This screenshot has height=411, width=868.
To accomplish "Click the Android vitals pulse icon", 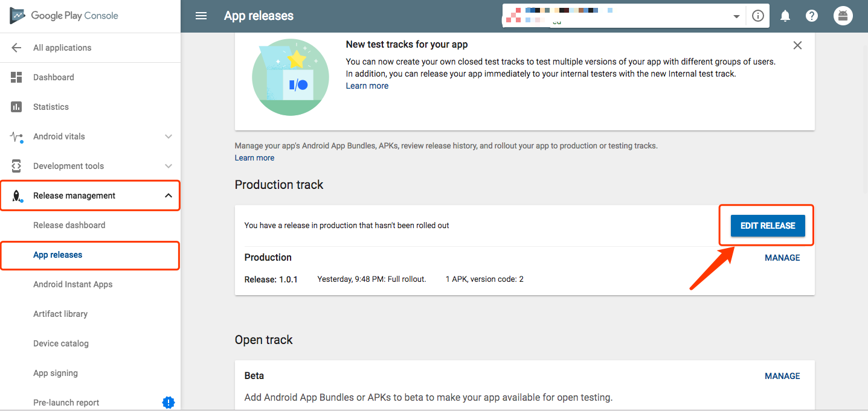I will 16,136.
